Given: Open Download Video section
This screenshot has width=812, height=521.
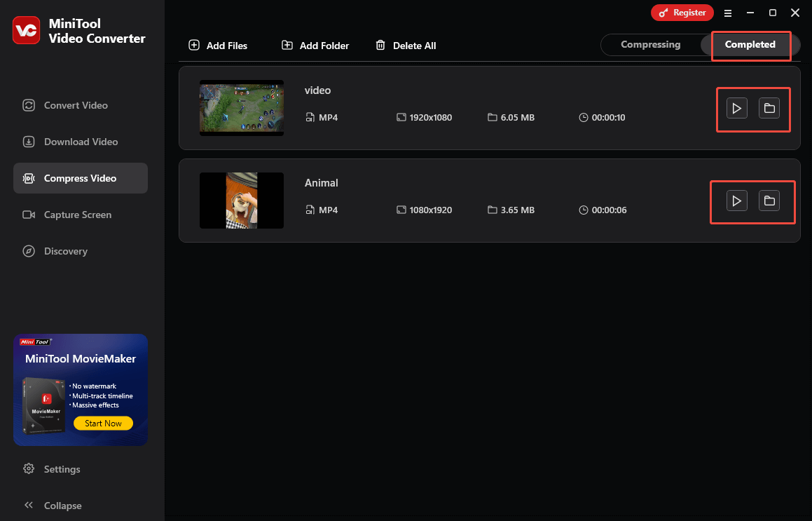Looking at the screenshot, I should (x=81, y=142).
